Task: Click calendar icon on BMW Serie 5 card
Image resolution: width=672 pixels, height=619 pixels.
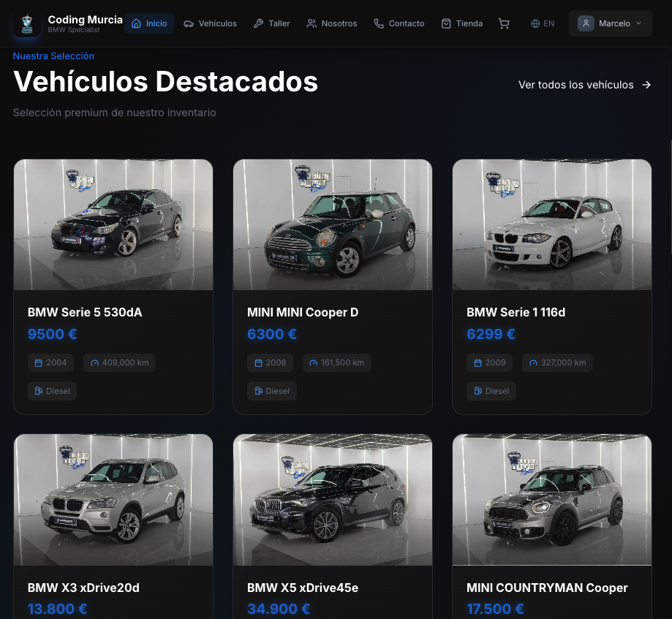Action: click(39, 362)
